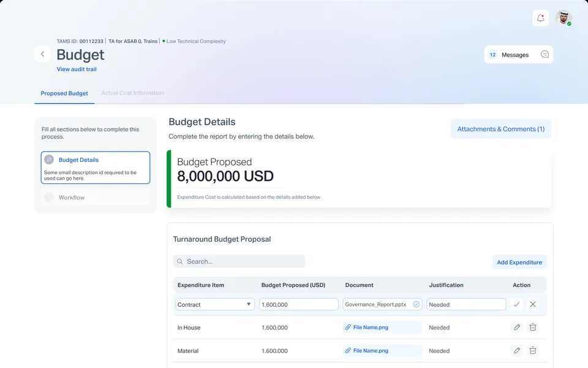The height and width of the screenshot is (368, 588).
Task: Click the In House row paperclip icon
Action: click(348, 328)
